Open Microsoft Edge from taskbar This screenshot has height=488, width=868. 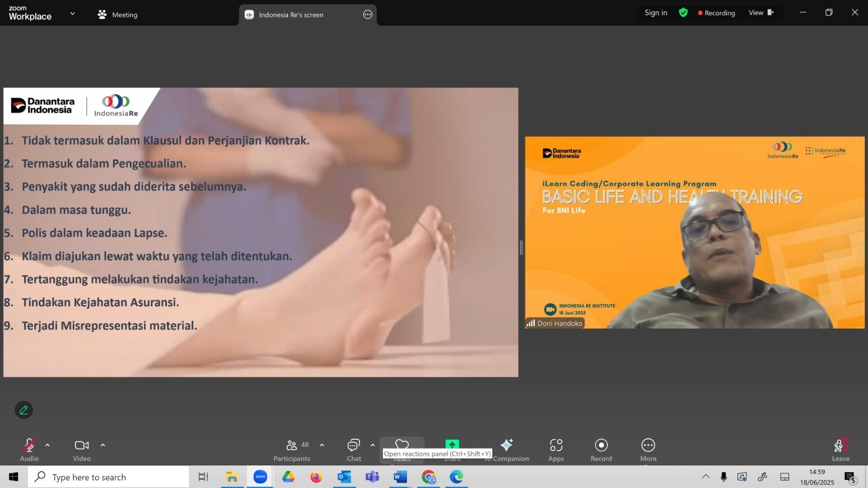[x=457, y=477]
